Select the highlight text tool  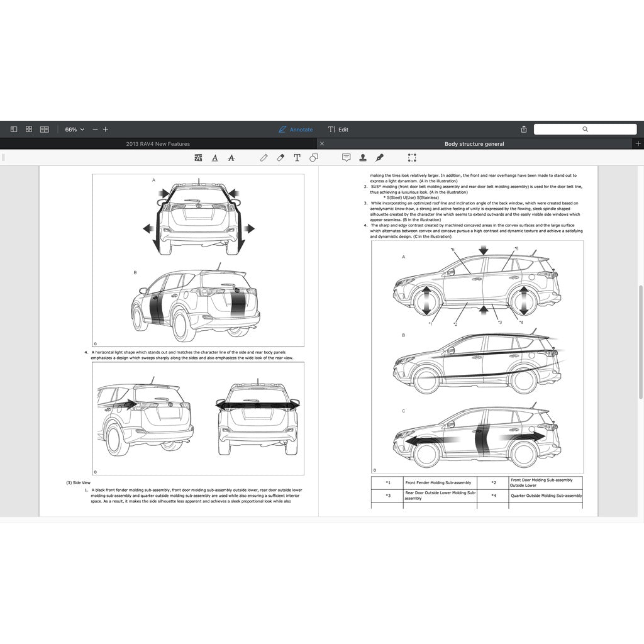[199, 158]
